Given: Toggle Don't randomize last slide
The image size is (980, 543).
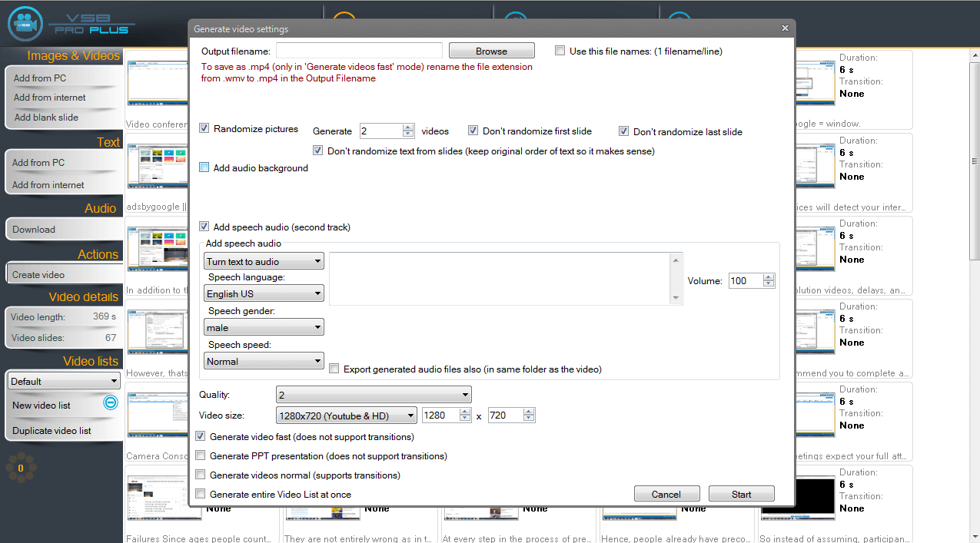Looking at the screenshot, I should click(623, 131).
